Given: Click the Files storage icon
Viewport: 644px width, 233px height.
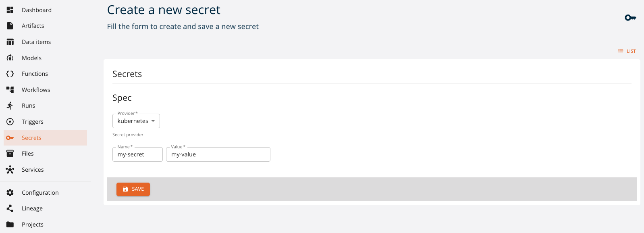Looking at the screenshot, I should [x=10, y=153].
